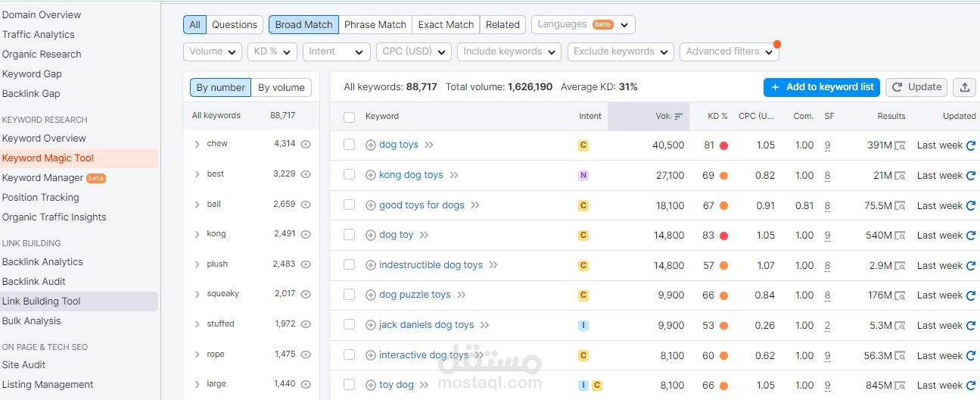
Task: Select the Related tab
Action: point(502,24)
